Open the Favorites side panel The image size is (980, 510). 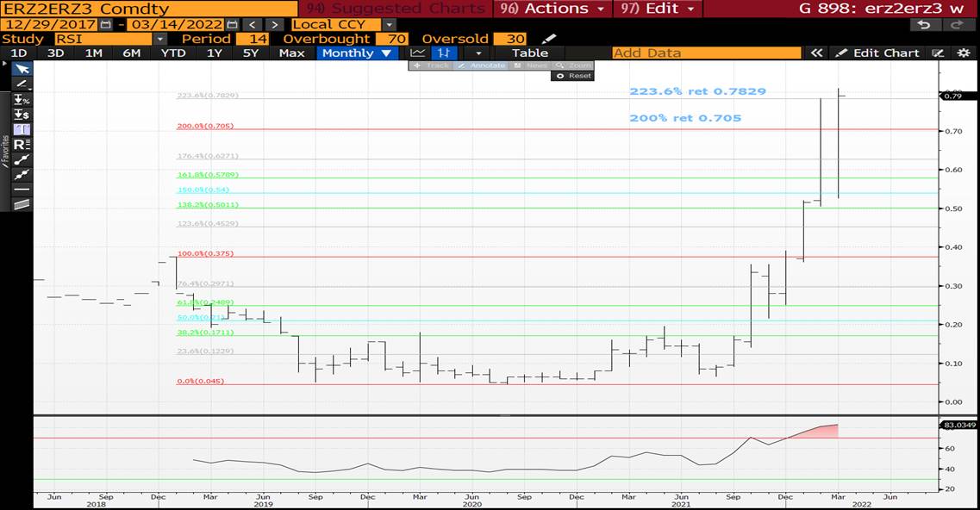click(5, 152)
